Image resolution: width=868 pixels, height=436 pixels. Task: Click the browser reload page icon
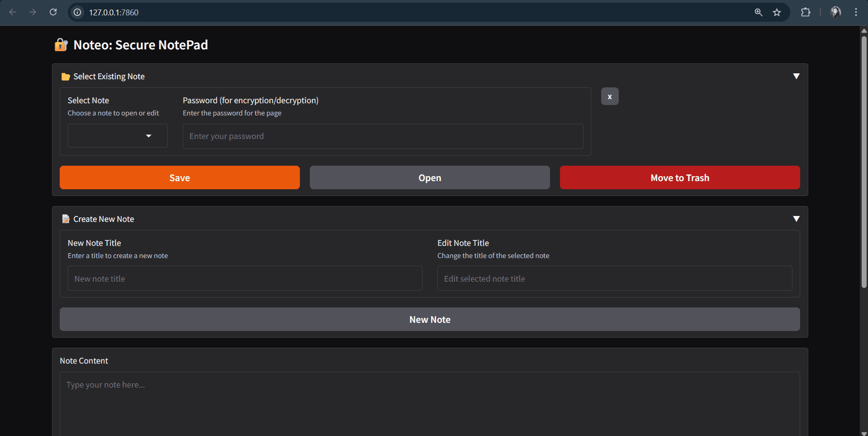pyautogui.click(x=53, y=12)
